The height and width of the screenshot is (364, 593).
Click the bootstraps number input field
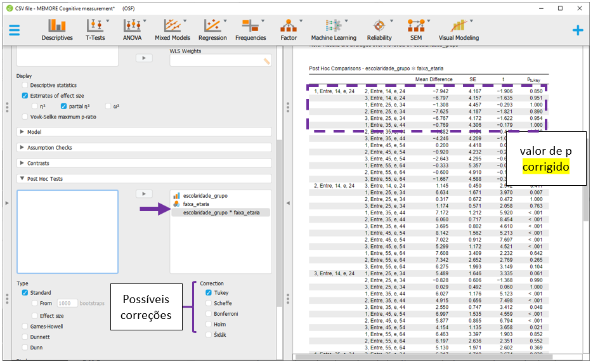pos(67,304)
